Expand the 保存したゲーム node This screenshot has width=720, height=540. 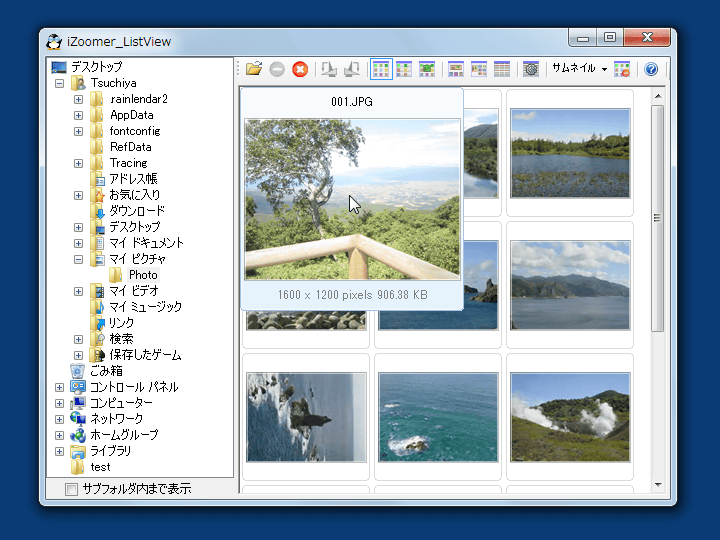tap(79, 355)
